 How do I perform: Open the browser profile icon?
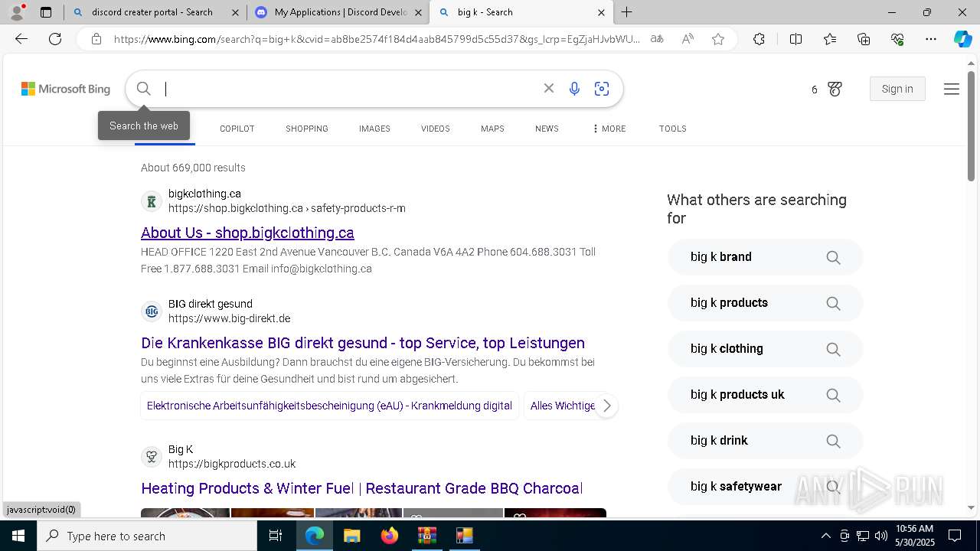coord(16,12)
